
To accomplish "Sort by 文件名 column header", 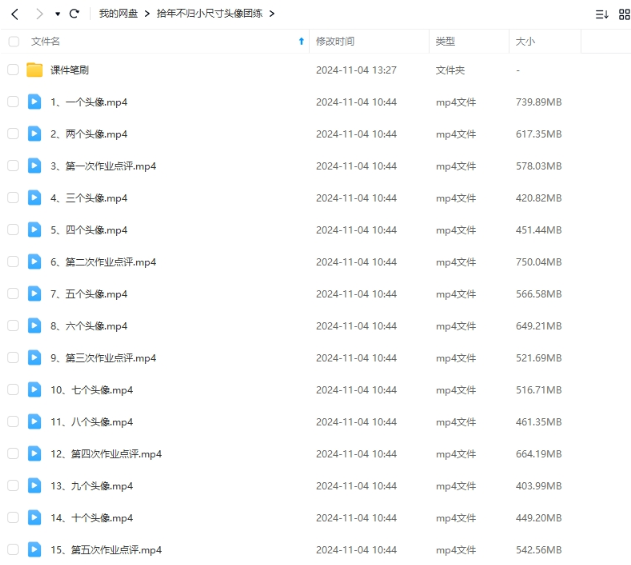I will point(45,41).
